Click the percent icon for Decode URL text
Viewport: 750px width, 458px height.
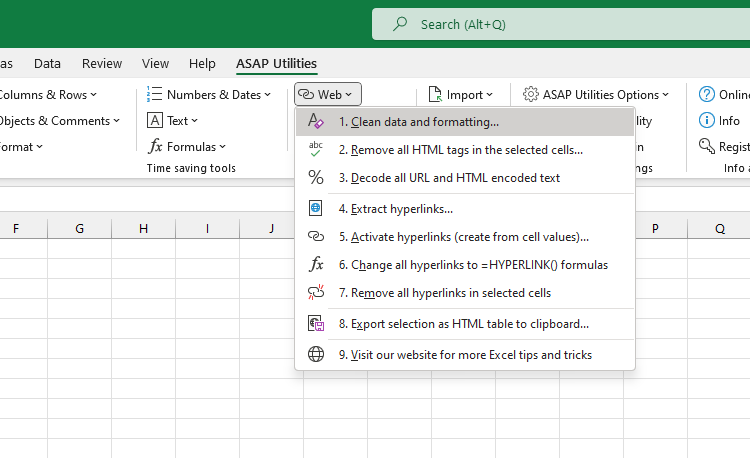316,177
